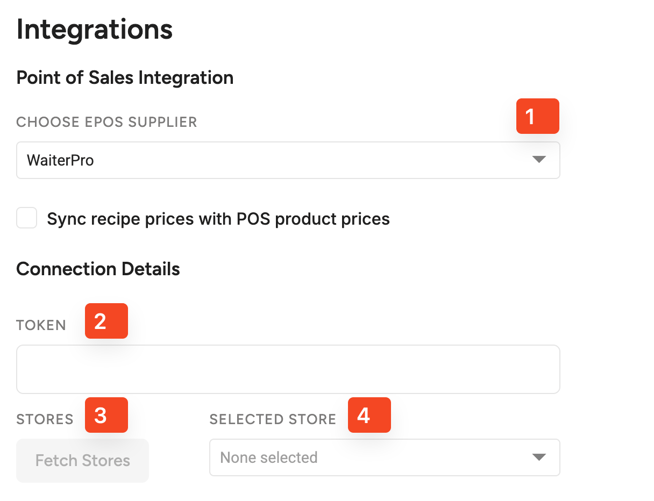Click the red number 4 badge

369,415
